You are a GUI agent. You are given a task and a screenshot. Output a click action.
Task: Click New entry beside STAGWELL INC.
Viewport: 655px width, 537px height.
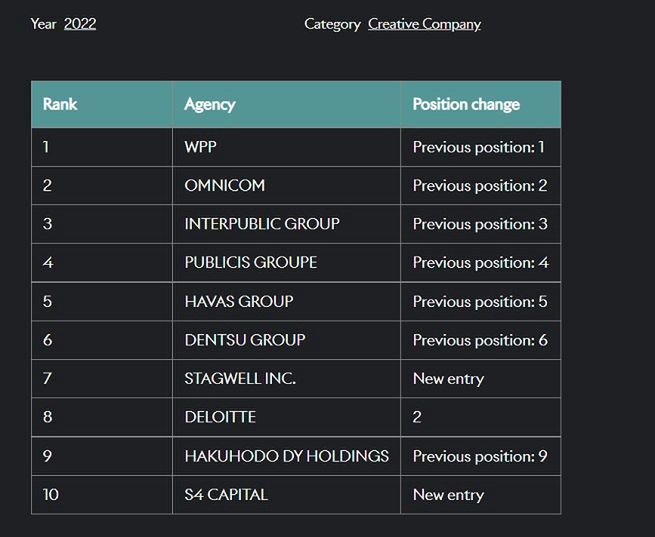click(448, 379)
